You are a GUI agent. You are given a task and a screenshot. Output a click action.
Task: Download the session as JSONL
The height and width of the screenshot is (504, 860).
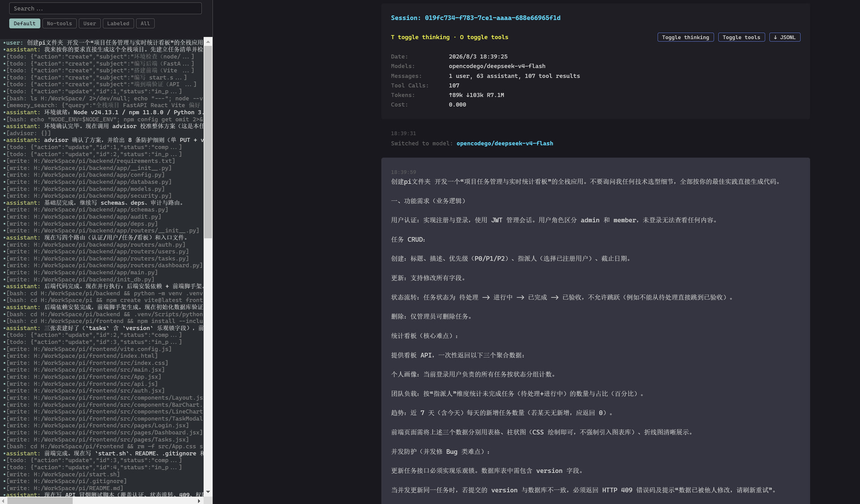(785, 37)
